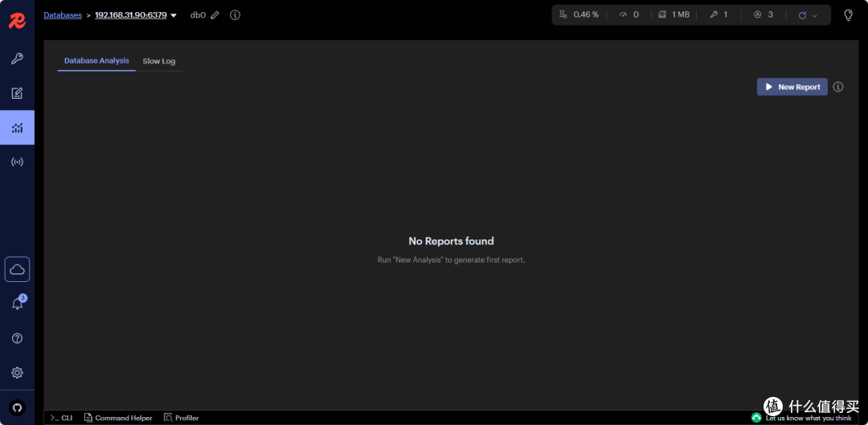Select the Database Analysis tab
Image resolution: width=868 pixels, height=425 pixels.
click(x=96, y=61)
